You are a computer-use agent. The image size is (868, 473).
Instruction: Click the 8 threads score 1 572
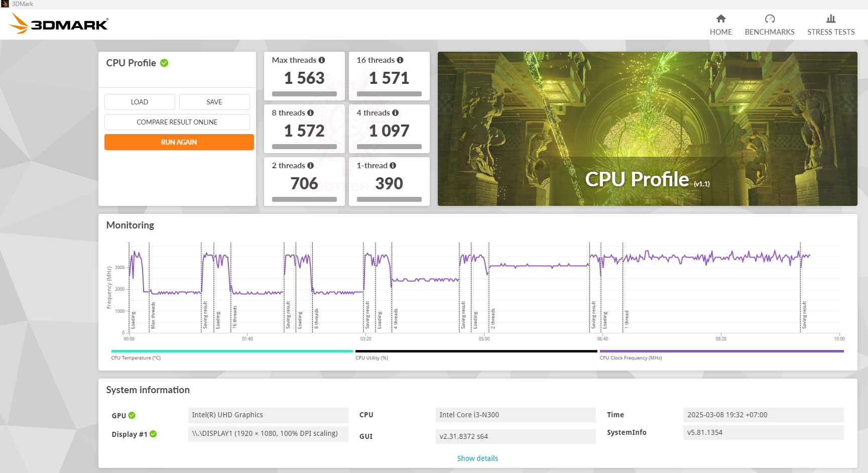304,131
